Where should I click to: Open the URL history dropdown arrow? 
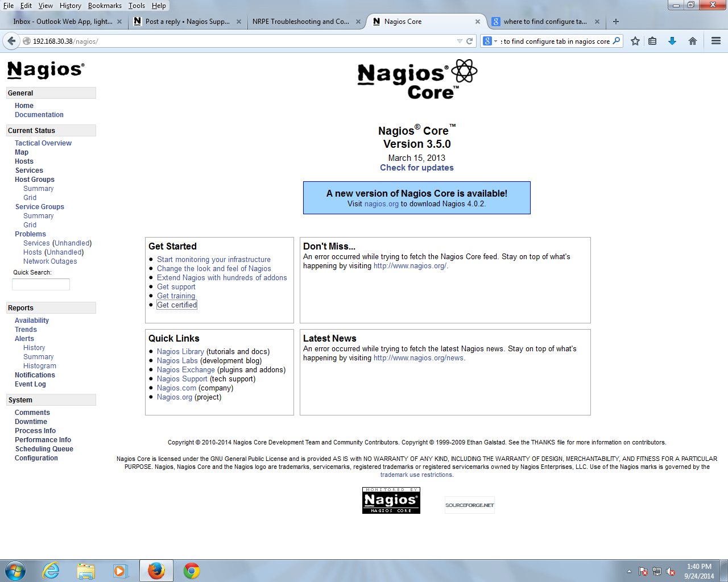pyautogui.click(x=460, y=41)
